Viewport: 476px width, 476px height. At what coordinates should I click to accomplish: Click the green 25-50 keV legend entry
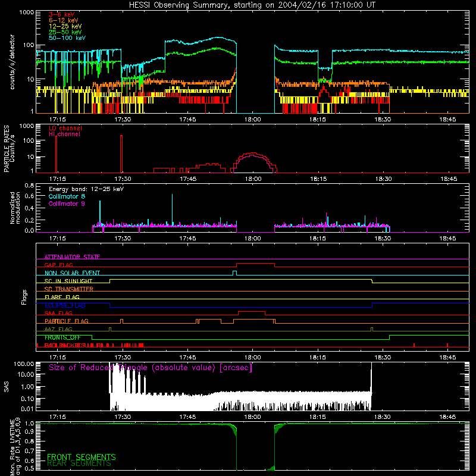[x=65, y=32]
